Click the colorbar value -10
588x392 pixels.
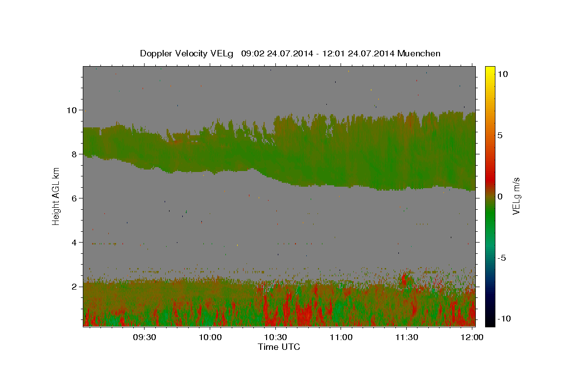pyautogui.click(x=503, y=319)
